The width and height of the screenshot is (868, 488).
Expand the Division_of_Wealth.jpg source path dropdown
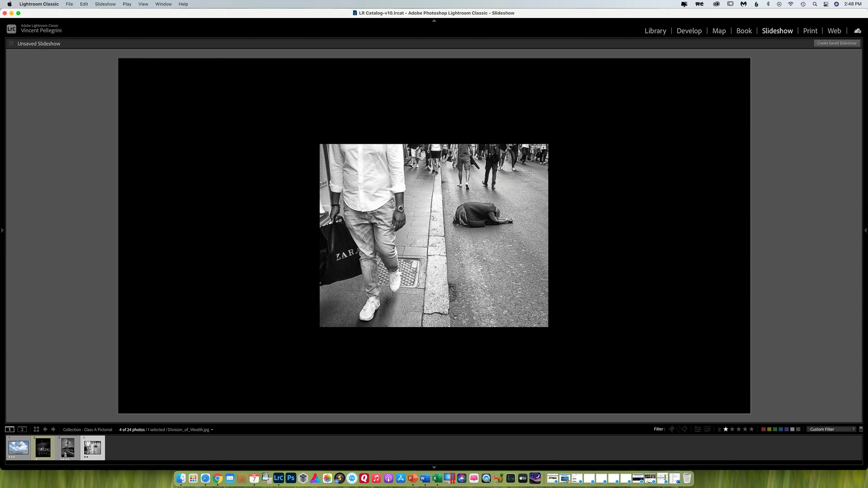coord(212,430)
